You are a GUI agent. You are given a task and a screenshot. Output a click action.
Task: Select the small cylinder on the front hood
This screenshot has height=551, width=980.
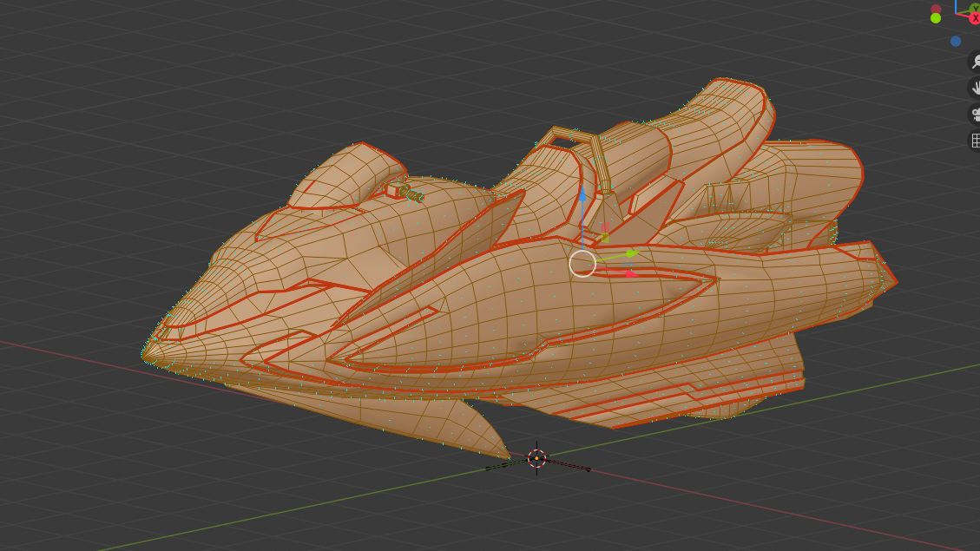tap(406, 193)
